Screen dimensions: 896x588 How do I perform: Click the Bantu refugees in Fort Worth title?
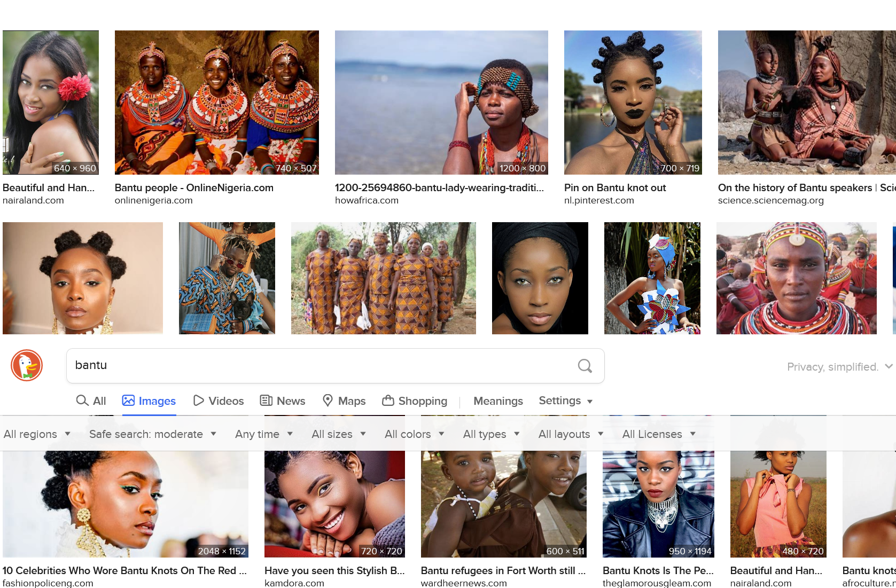click(x=503, y=570)
